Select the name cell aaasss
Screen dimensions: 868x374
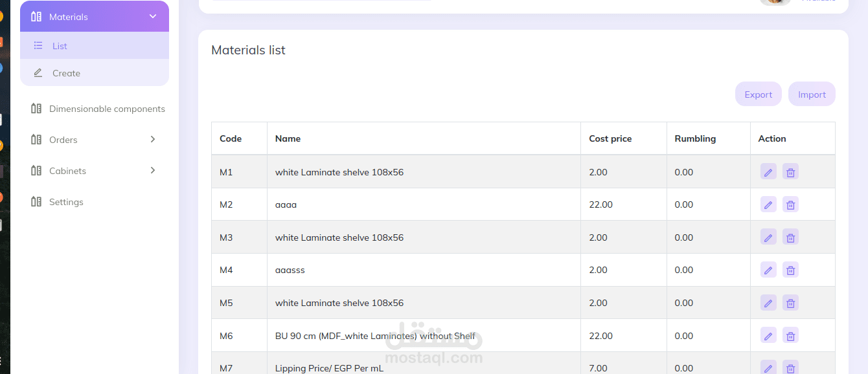coord(424,270)
